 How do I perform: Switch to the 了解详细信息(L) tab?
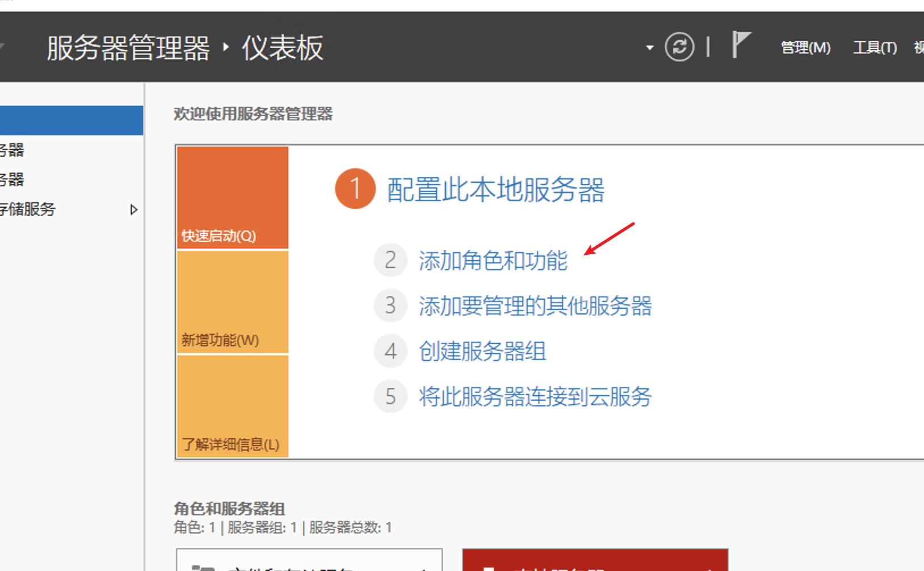click(x=230, y=444)
